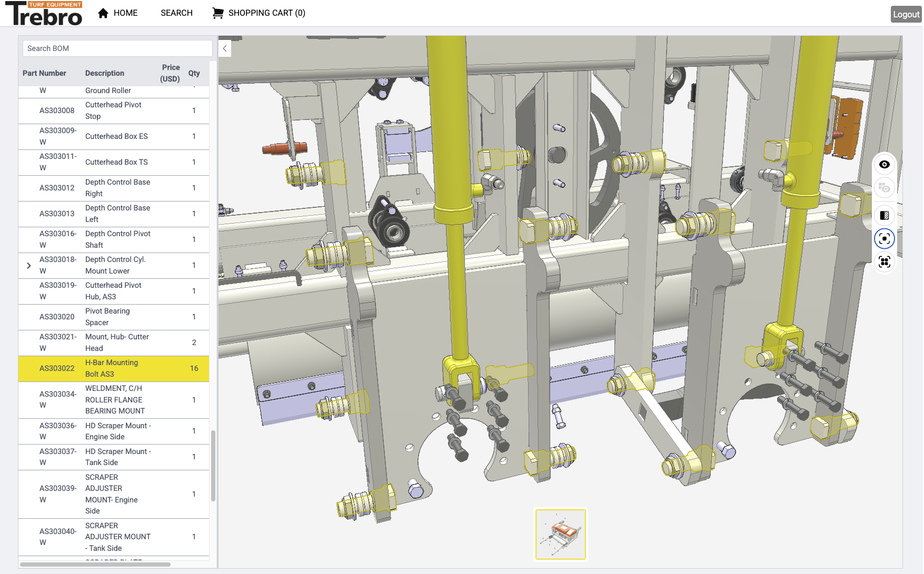Click the Logout button
The height and width of the screenshot is (574, 924).
pyautogui.click(x=906, y=14)
